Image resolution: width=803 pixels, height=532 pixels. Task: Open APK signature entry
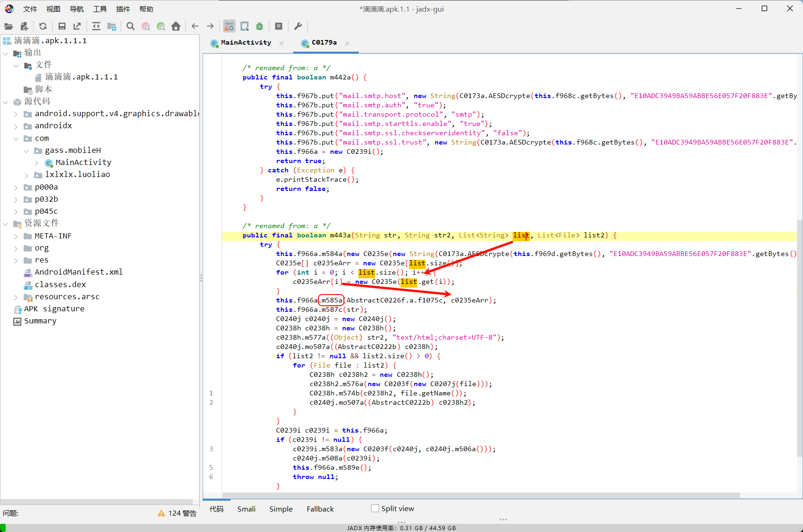(x=54, y=309)
